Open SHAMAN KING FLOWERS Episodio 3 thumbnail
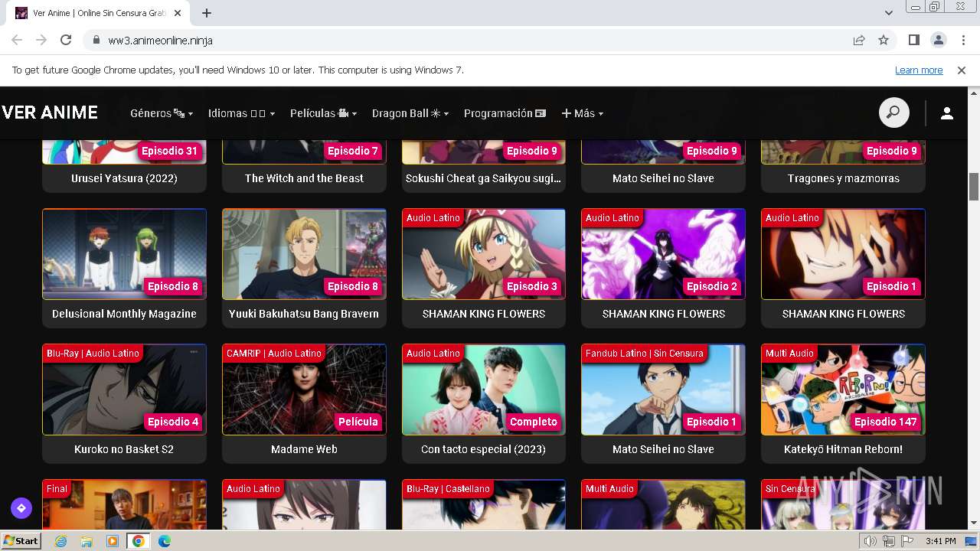 [484, 254]
